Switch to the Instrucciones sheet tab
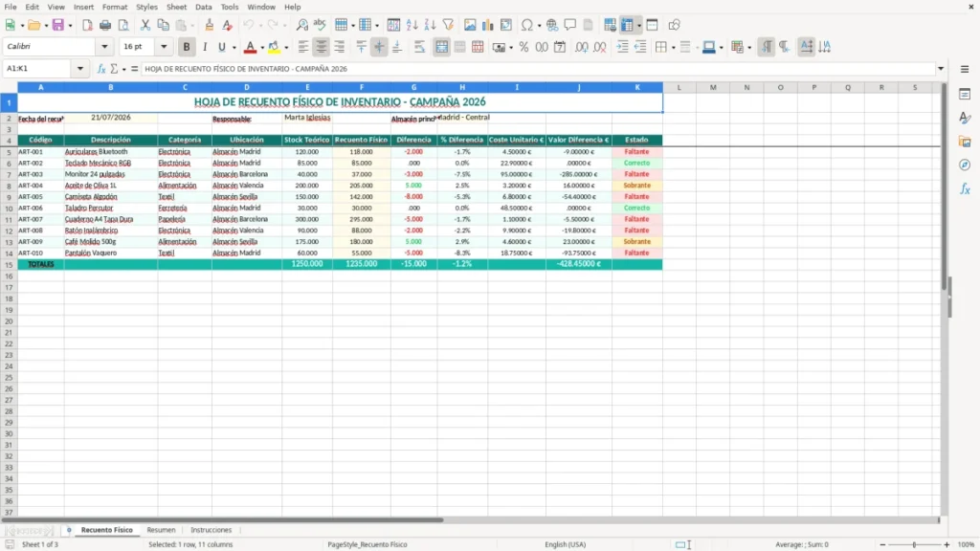Screen dimensions: 980x551 coord(211,530)
